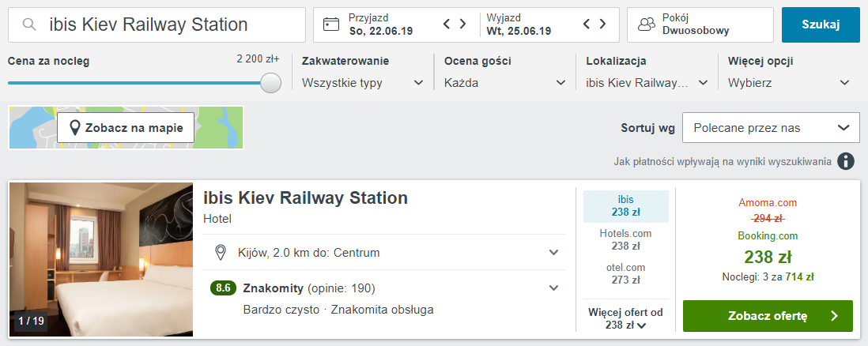Click the location pin icon for Kijów
The height and width of the screenshot is (346, 868).
pyautogui.click(x=222, y=253)
